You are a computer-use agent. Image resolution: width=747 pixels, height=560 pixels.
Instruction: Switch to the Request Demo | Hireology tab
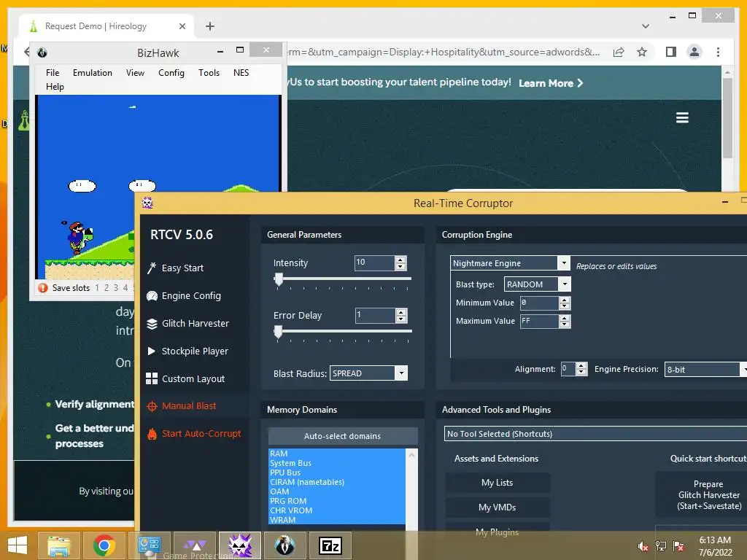(107, 26)
